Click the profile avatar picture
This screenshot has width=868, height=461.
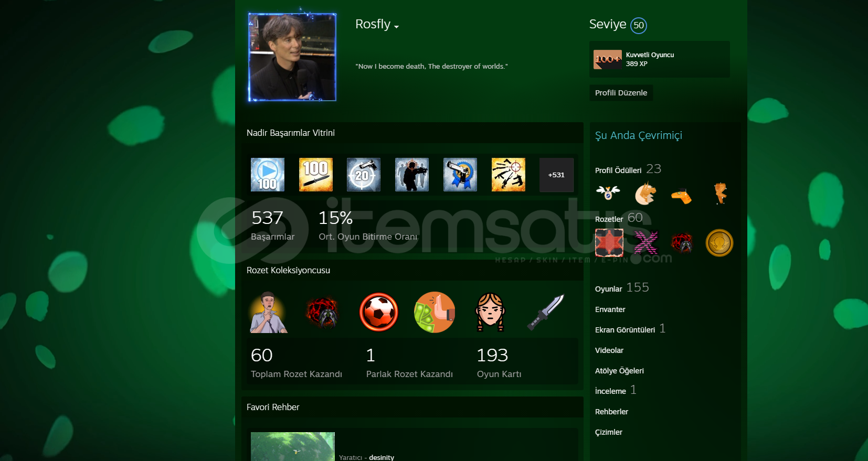[292, 57]
